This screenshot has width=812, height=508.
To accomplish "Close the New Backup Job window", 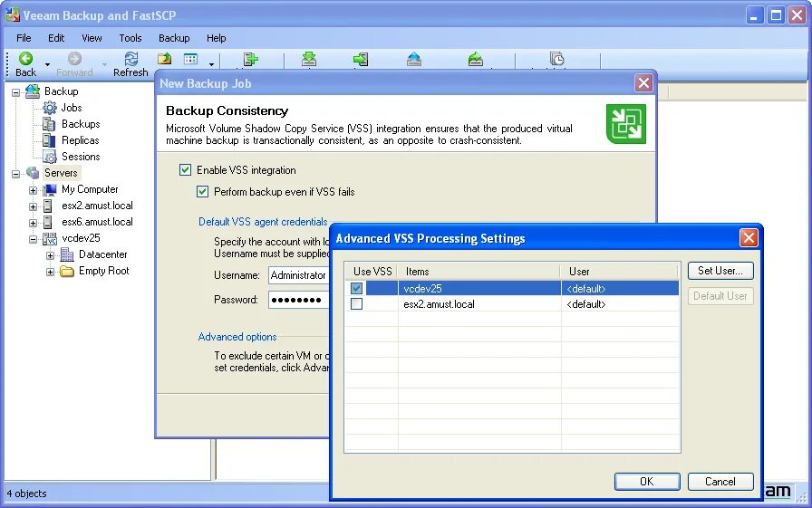I will (643, 82).
